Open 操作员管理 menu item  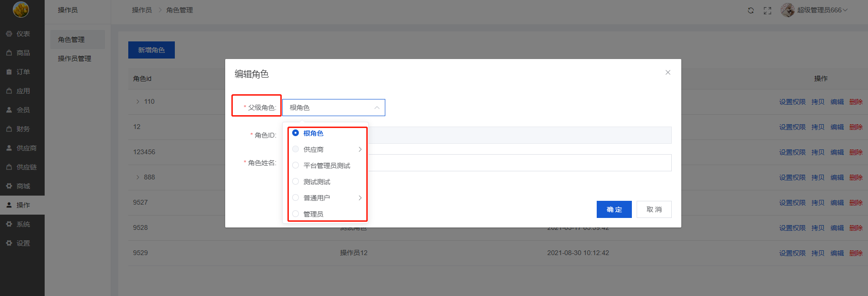click(75, 59)
